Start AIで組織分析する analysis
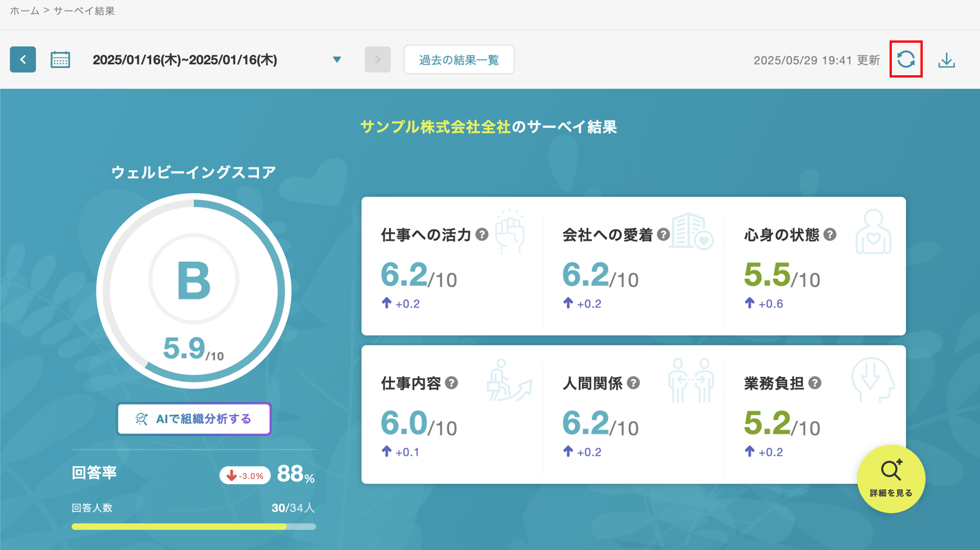 (194, 419)
